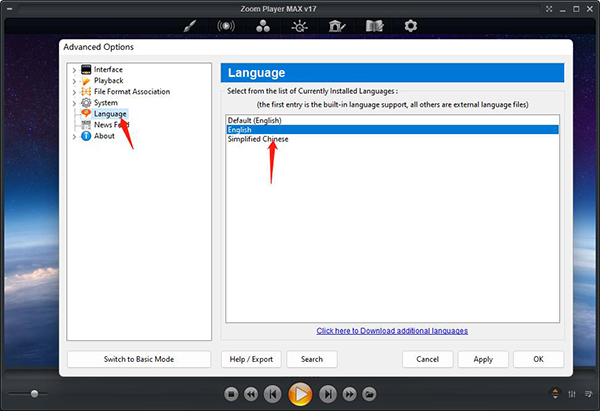The height and width of the screenshot is (411, 600).
Task: Click Switch to Basic Mode button
Action: [x=139, y=359]
